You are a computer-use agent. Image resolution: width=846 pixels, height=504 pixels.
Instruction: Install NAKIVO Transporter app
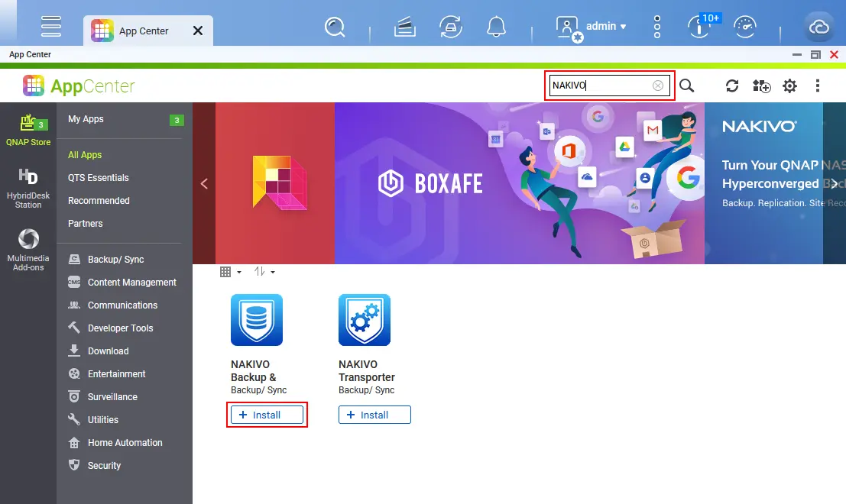click(374, 415)
